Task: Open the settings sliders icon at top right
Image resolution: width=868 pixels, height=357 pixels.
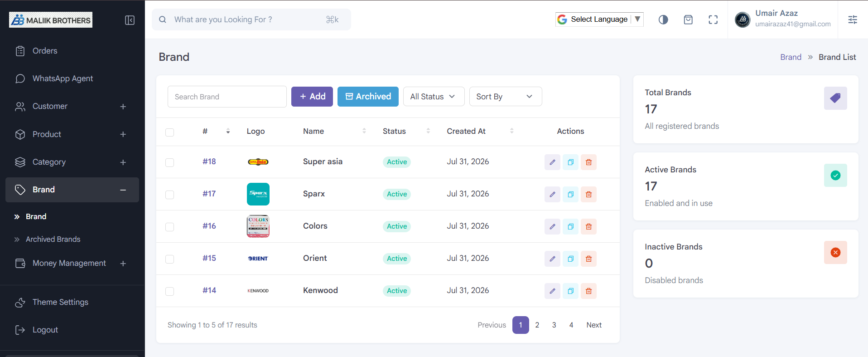Action: [853, 20]
